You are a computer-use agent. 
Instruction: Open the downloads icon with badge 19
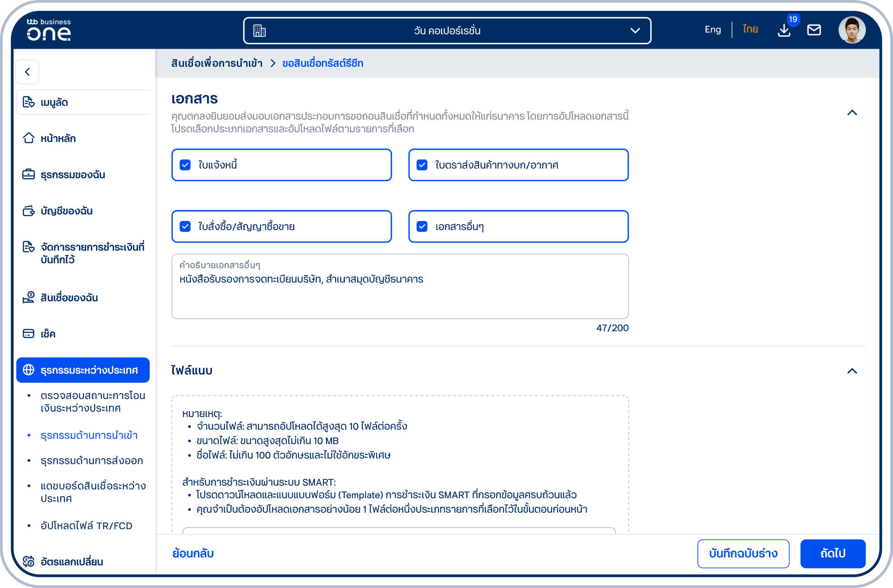tap(784, 30)
